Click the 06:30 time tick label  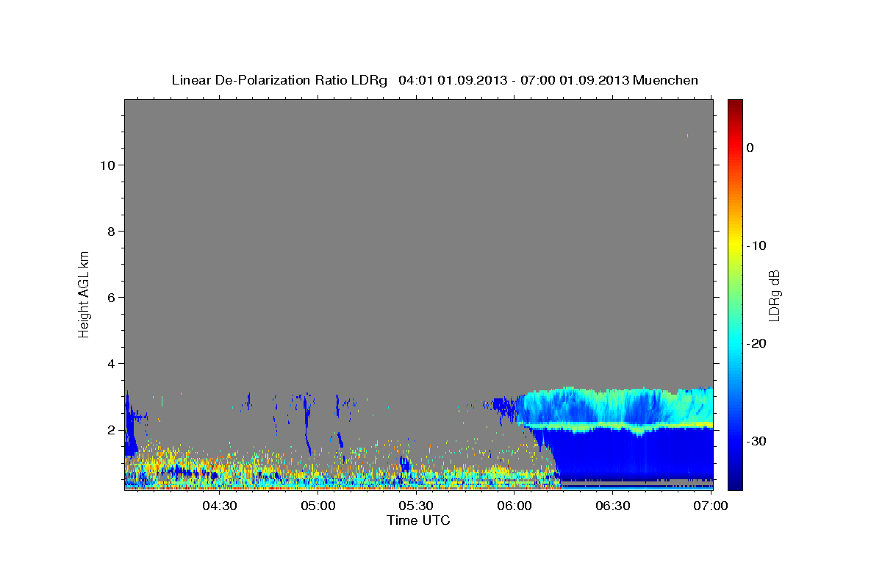tap(612, 506)
